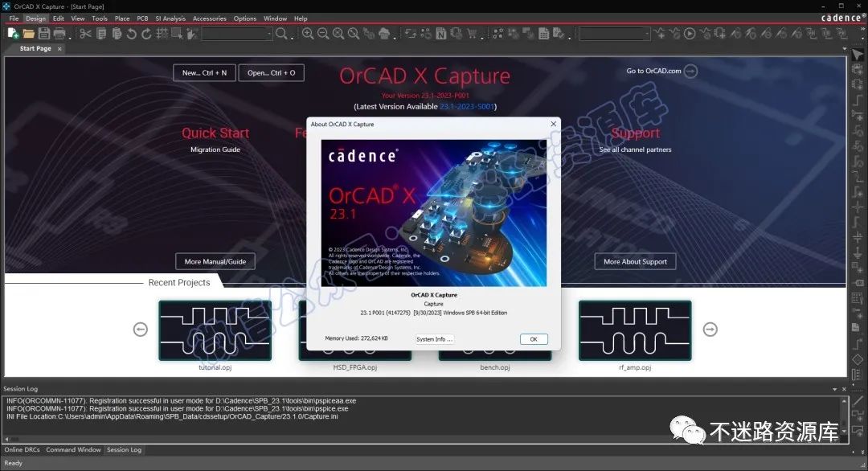Close the Start Page tab
This screenshot has height=471, width=868.
click(59, 49)
